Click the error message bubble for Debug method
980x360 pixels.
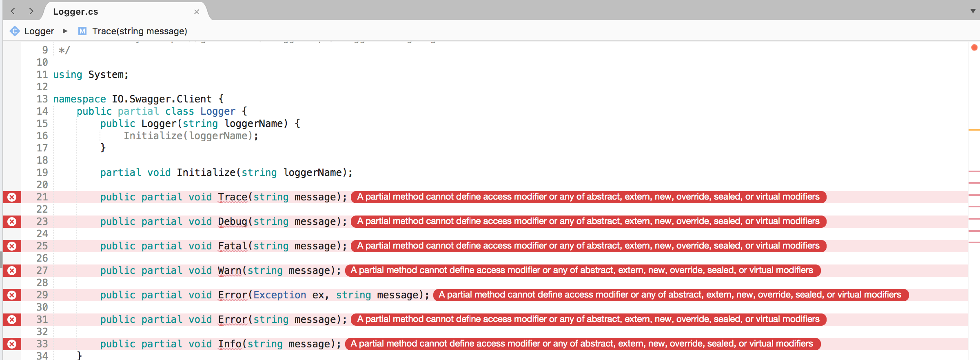coord(588,221)
